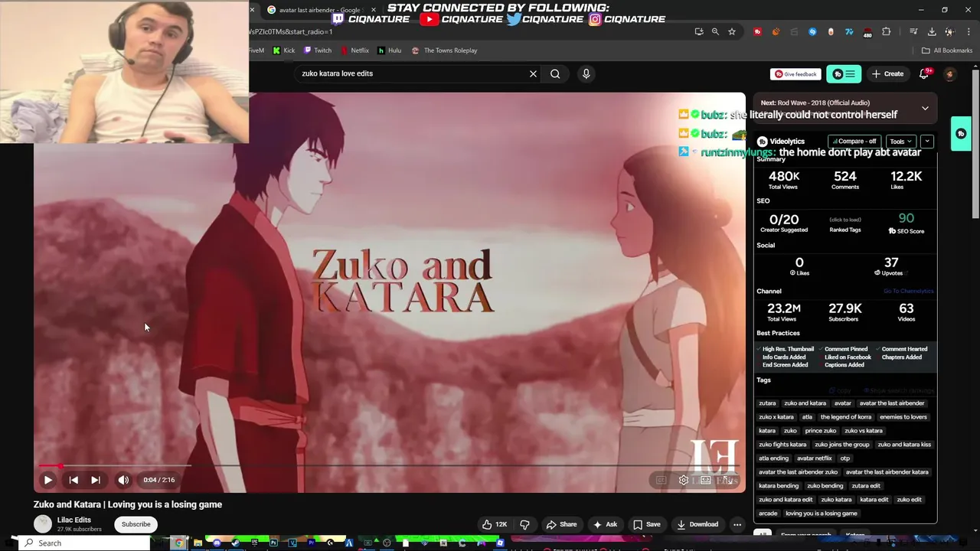The image size is (980, 551).
Task: Open YouTube notifications bell
Action: [x=924, y=74]
